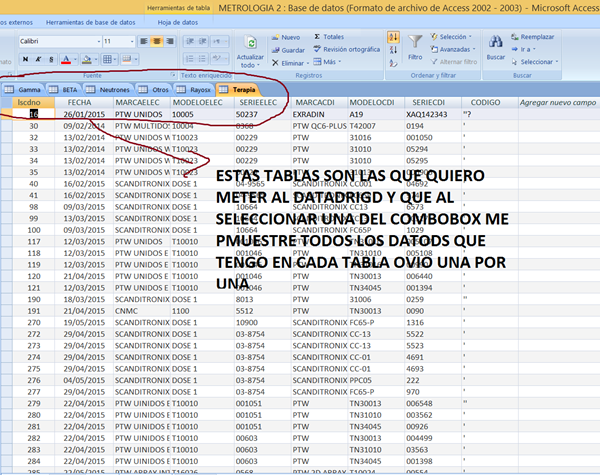
Task: Open the font color picker arrow
Action: tap(75, 59)
